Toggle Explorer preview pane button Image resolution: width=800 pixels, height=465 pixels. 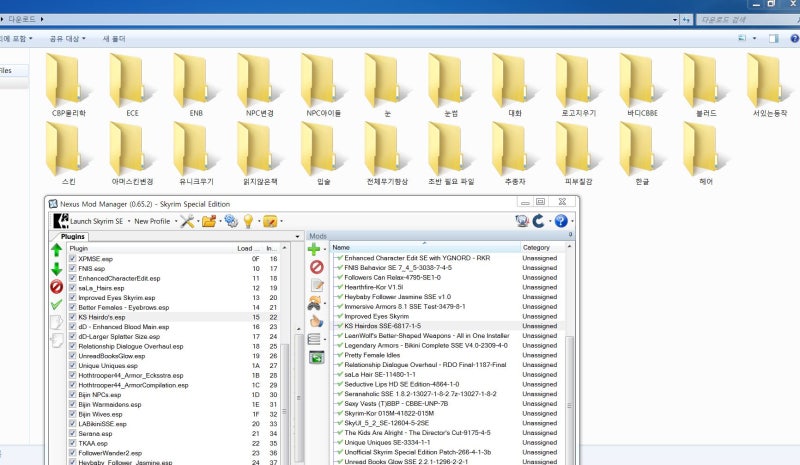point(774,38)
